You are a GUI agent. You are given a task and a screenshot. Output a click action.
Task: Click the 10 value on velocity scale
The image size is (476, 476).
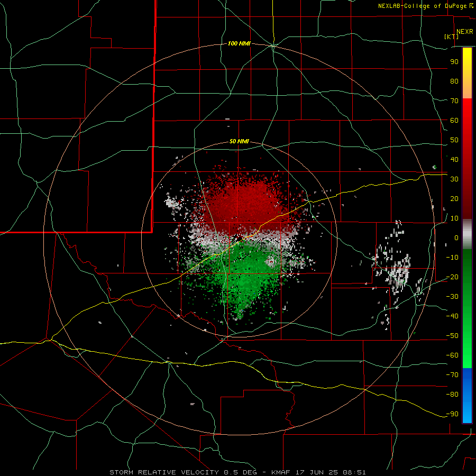tap(454, 218)
